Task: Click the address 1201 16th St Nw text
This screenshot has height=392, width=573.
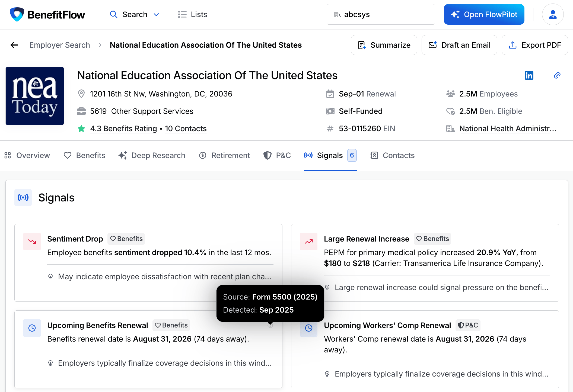Action: pos(161,94)
